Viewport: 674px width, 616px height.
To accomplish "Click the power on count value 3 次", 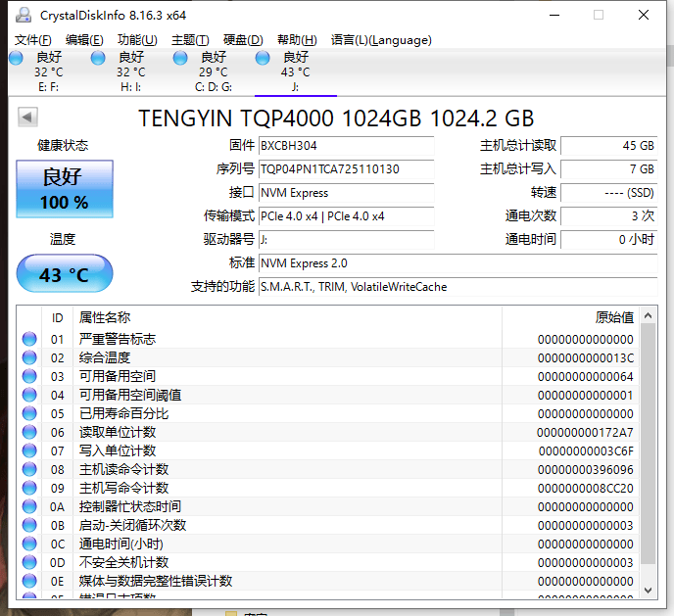I will (608, 216).
